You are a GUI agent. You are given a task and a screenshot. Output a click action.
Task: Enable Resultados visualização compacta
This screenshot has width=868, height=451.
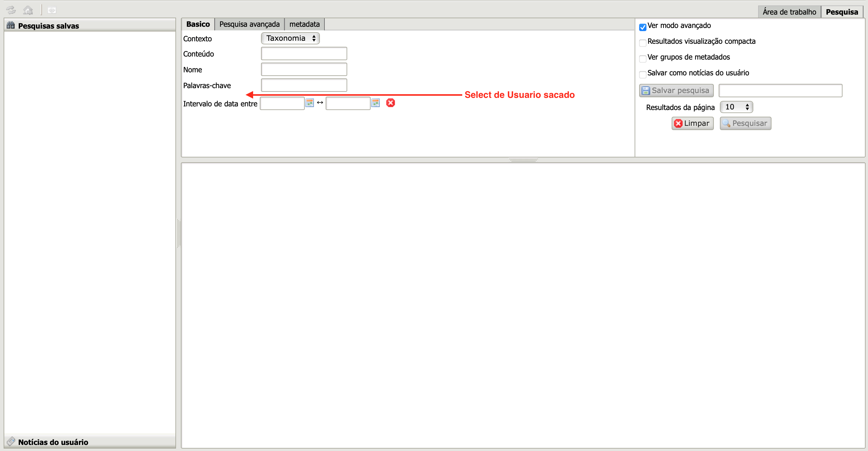(642, 43)
